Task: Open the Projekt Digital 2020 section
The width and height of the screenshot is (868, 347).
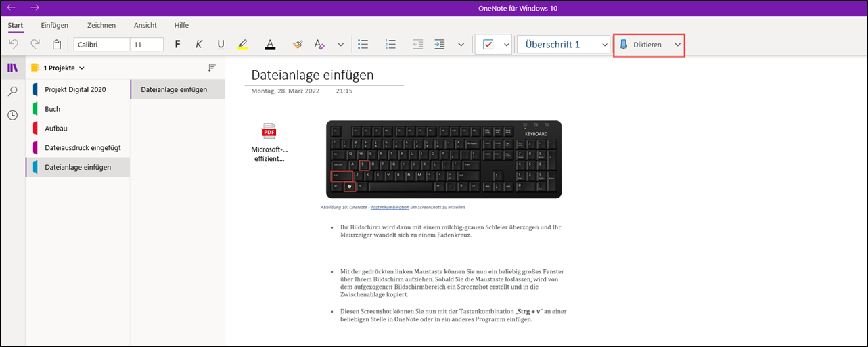Action: [x=78, y=89]
